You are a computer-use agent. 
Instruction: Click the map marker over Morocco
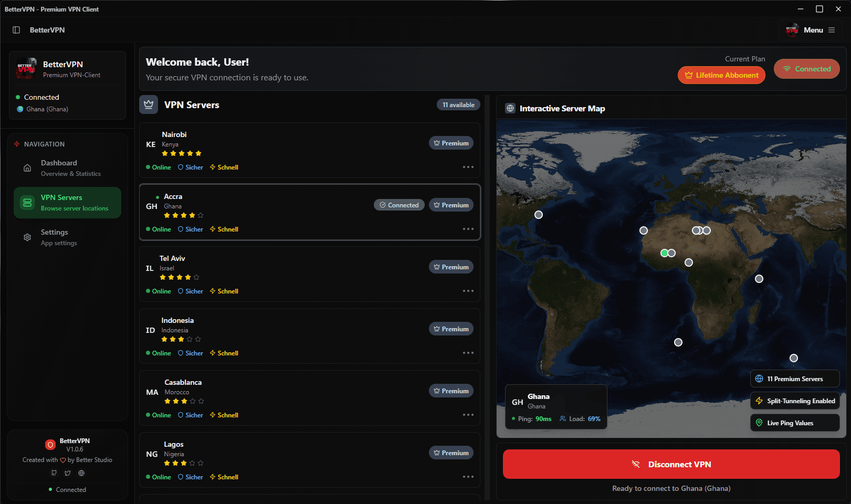644,230
